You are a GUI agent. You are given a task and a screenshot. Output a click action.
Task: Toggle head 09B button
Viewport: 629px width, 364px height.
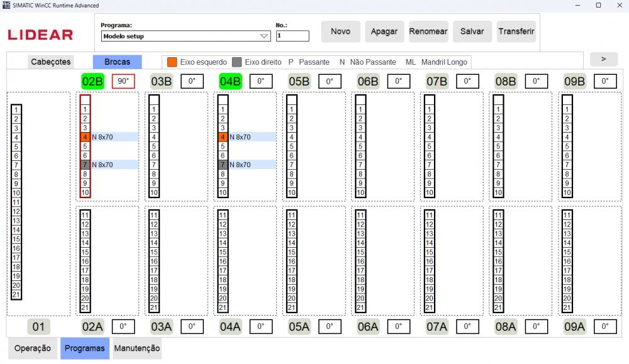click(574, 81)
